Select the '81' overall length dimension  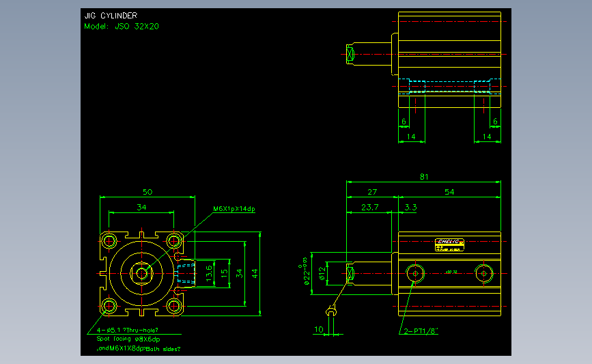[x=424, y=177]
